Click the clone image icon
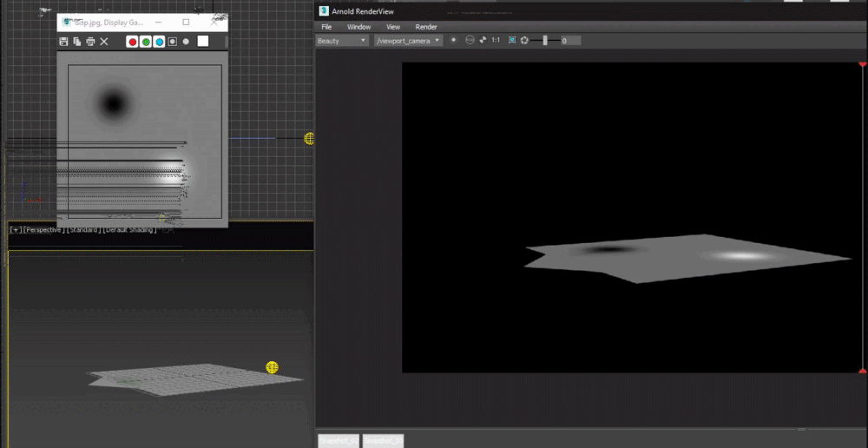868x448 pixels. tap(77, 42)
